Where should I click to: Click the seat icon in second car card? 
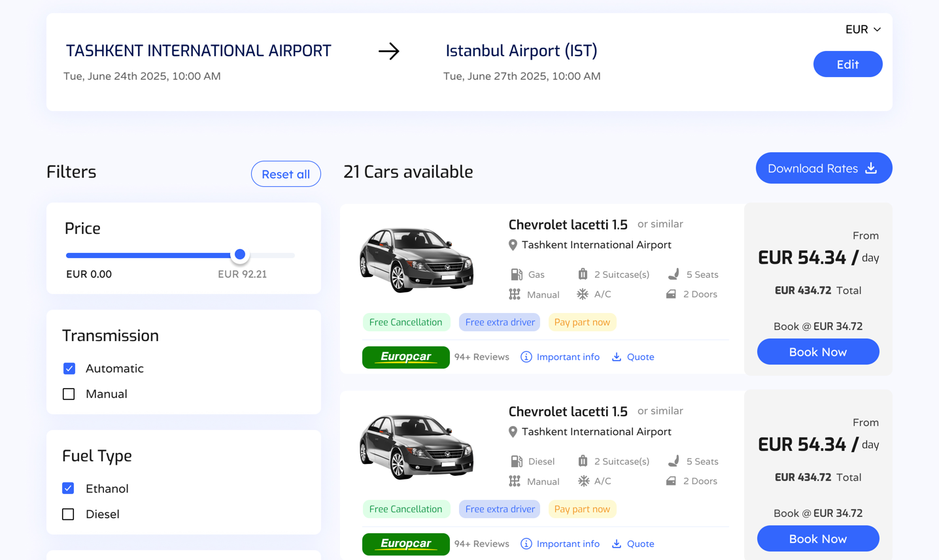[674, 461]
